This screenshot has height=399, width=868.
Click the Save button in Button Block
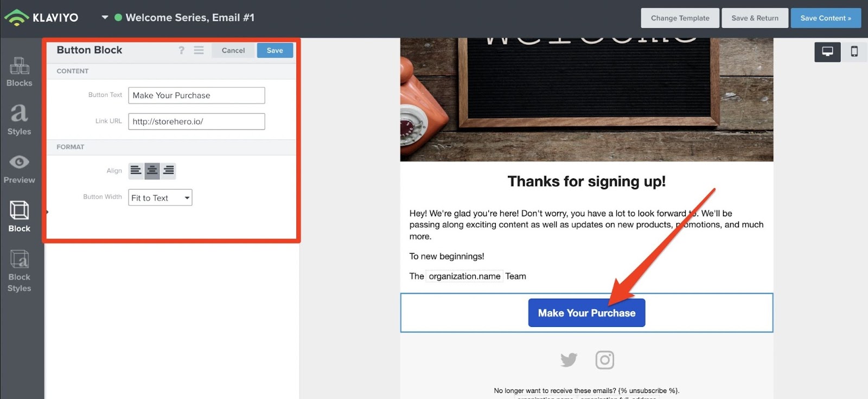275,50
